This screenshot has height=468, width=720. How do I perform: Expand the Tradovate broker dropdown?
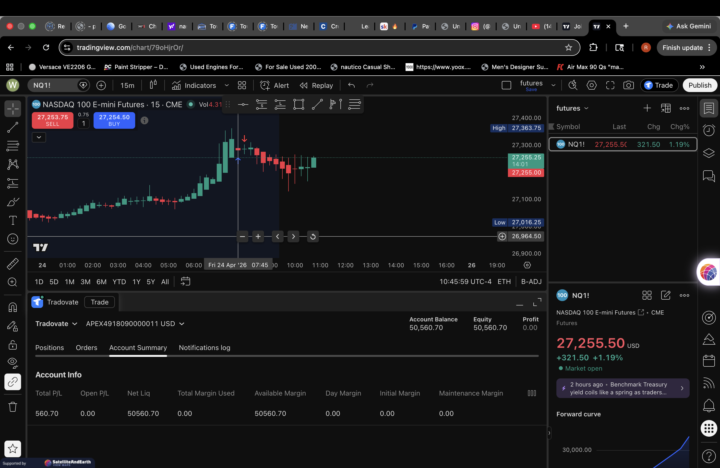(56, 324)
